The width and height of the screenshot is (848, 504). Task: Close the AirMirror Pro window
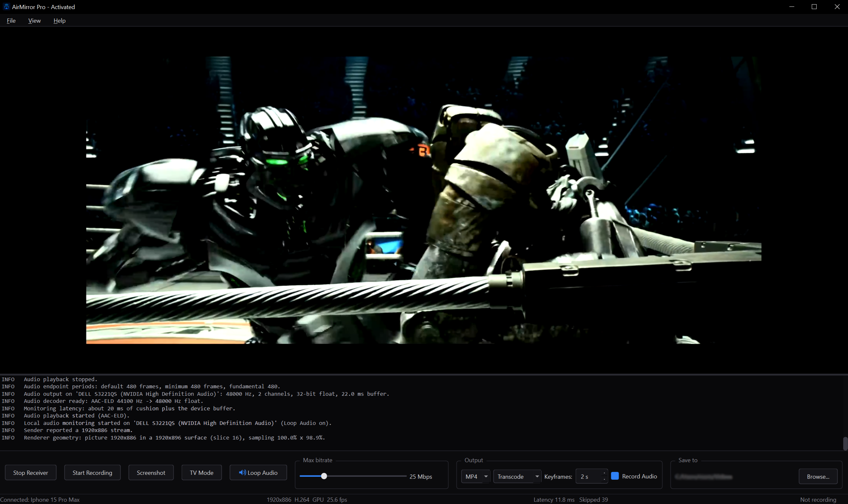tap(837, 7)
